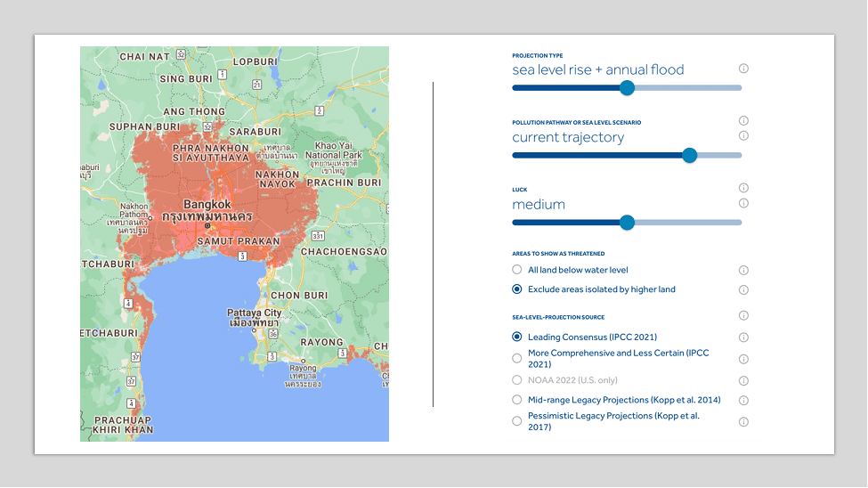Click Pattaya City label on the map

[256, 313]
